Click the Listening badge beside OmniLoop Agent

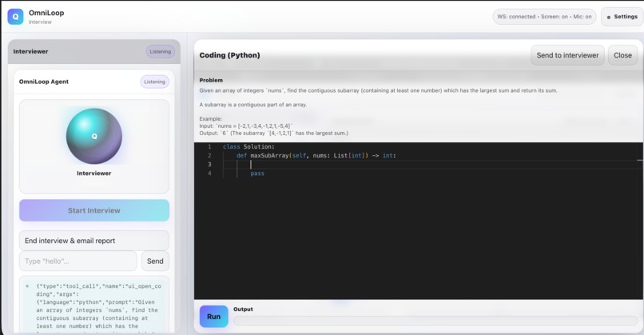click(154, 82)
